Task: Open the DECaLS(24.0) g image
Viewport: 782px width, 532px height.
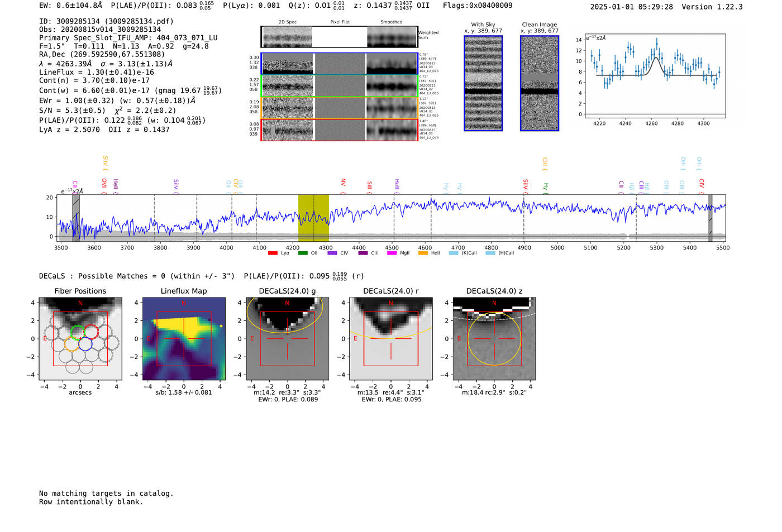Action: 287,338
